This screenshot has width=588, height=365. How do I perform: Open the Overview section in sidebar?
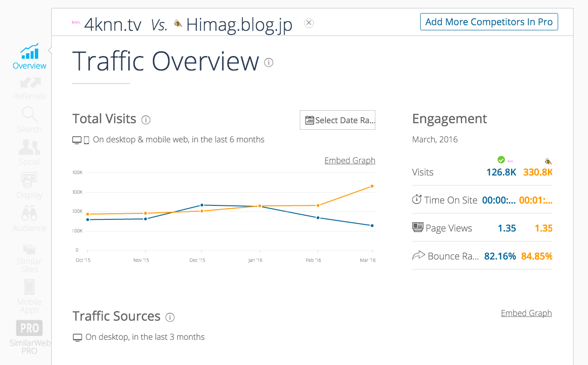[x=29, y=56]
